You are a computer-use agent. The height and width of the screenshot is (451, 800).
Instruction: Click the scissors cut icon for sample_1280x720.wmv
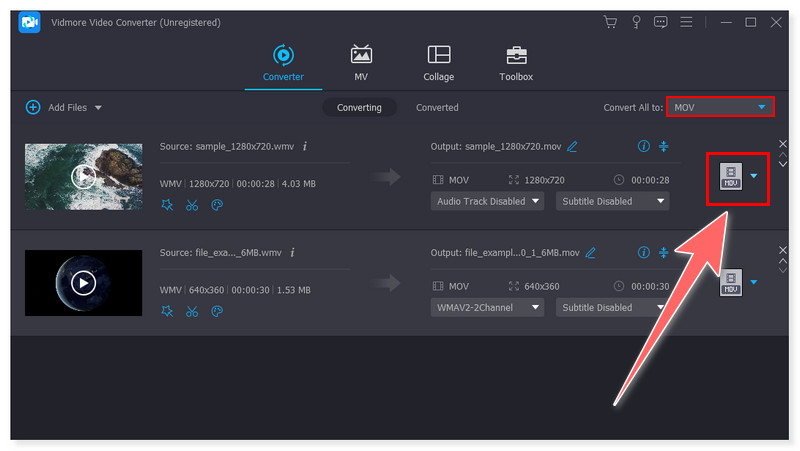click(x=192, y=205)
